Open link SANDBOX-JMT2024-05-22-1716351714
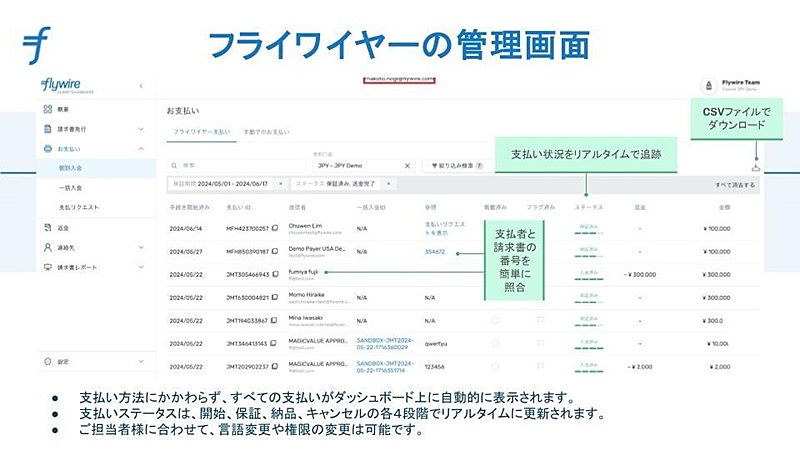800x450 pixels. [385, 366]
